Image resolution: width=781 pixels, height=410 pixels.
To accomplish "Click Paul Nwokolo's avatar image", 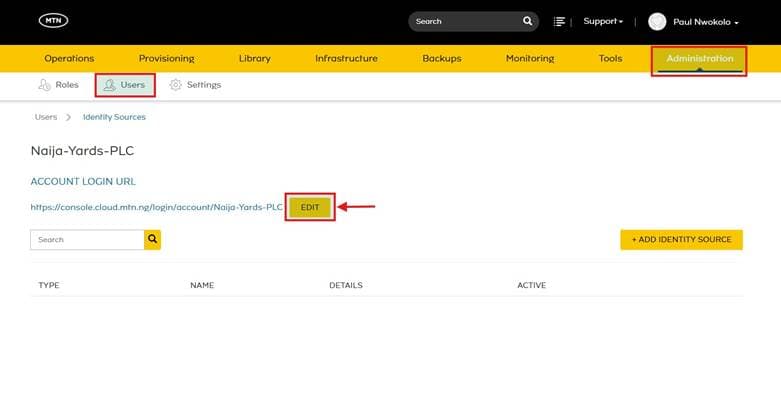I will click(657, 21).
